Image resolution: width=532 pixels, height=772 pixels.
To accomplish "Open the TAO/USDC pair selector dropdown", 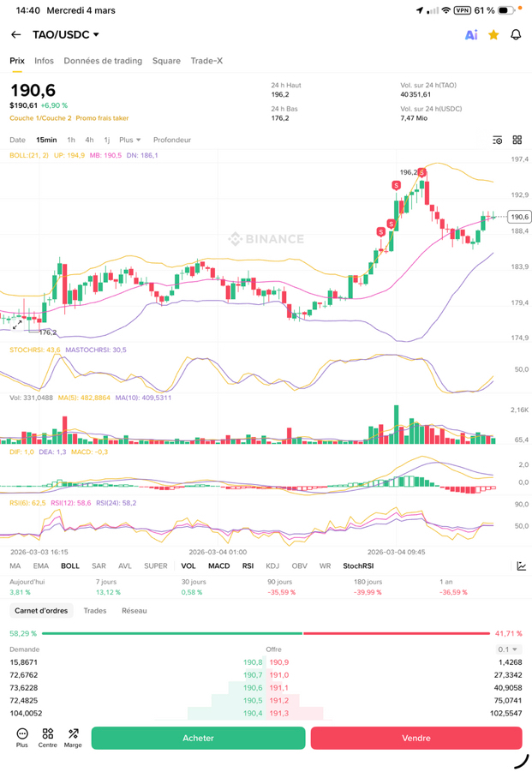I will coord(66,34).
